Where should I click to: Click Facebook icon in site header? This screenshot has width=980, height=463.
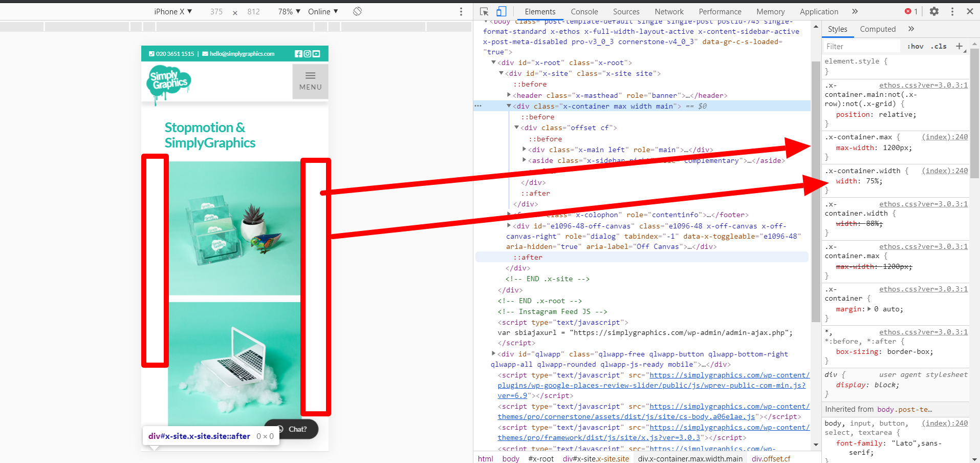click(298, 54)
